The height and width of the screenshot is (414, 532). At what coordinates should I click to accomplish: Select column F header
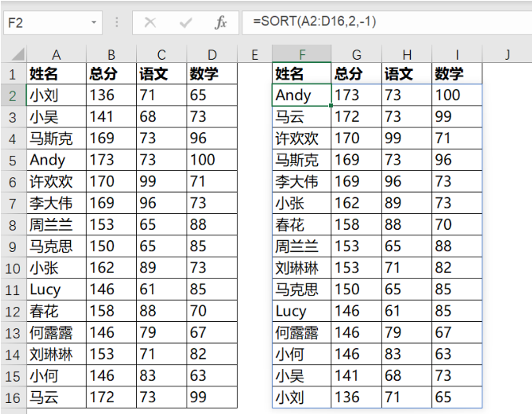point(302,54)
